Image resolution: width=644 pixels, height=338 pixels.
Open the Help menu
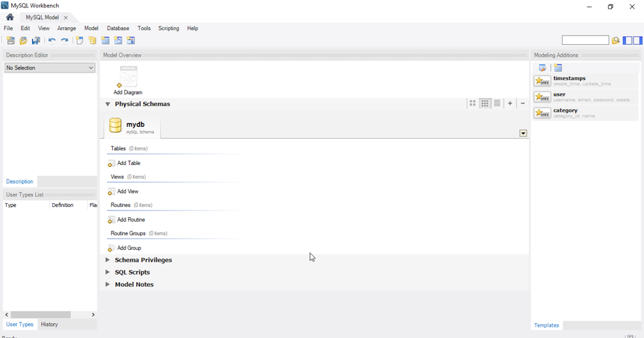tap(192, 28)
